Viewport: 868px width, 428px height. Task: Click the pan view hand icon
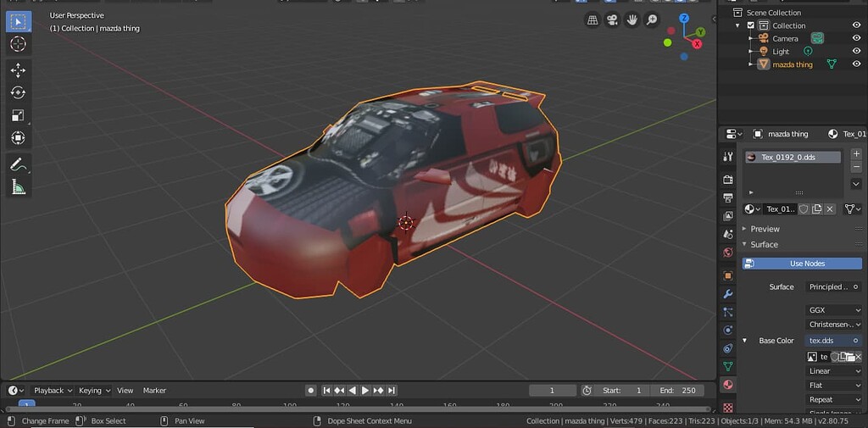point(632,20)
